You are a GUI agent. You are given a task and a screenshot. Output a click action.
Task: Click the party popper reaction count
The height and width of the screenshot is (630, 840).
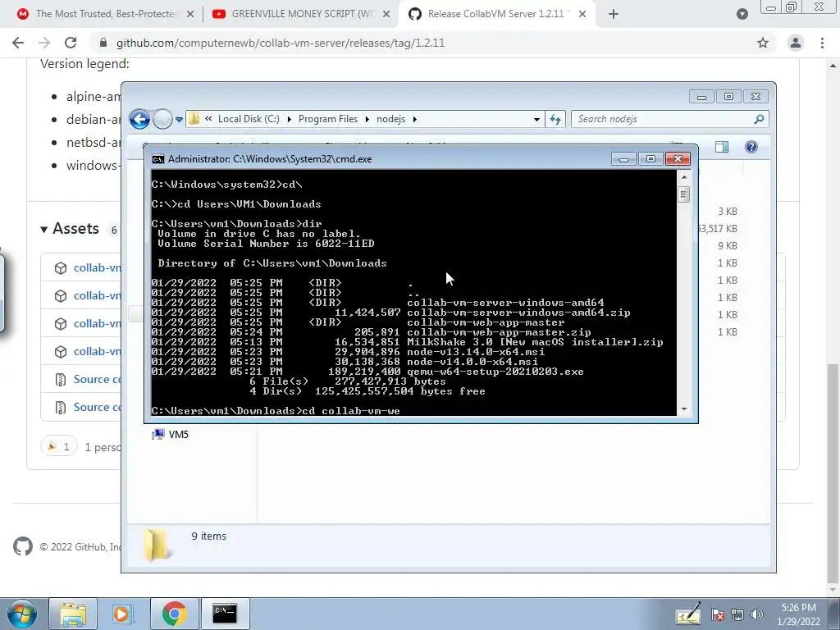pos(58,446)
